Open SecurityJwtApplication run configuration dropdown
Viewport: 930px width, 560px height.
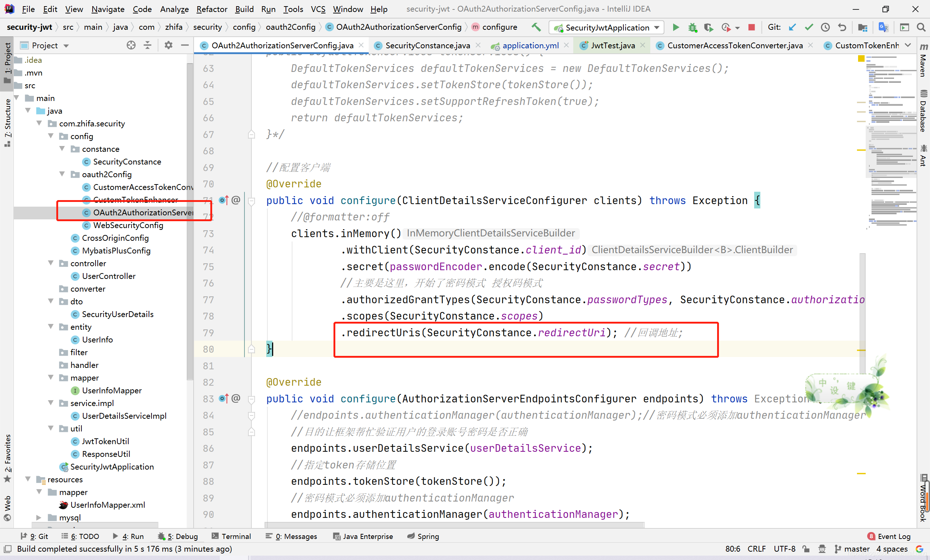tap(607, 28)
